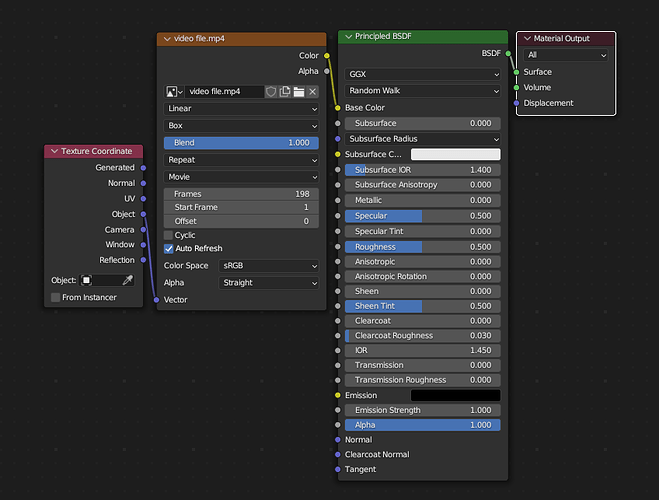Click the BSDF output socket
The height and width of the screenshot is (500, 659).
[x=508, y=53]
